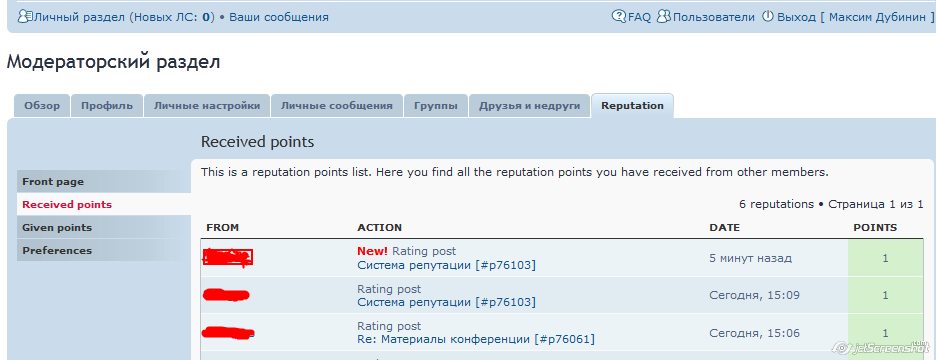This screenshot has width=936, height=360.
Task: Switch to the Группы tab
Action: tap(436, 106)
